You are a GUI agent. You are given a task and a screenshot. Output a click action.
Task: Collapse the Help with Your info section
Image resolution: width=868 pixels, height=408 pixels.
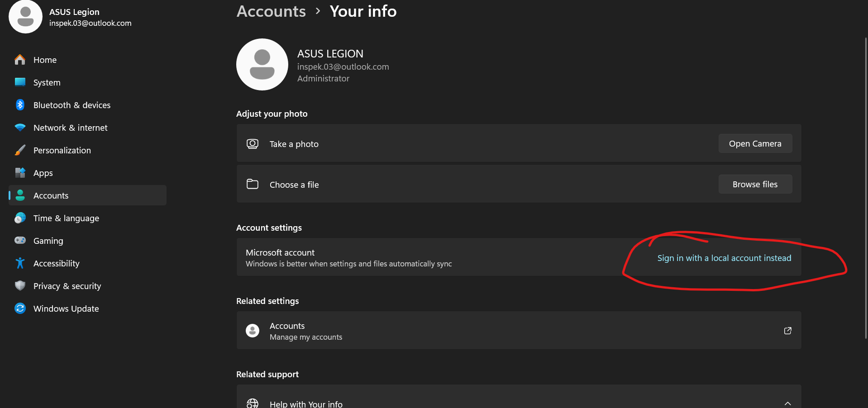pos(787,403)
